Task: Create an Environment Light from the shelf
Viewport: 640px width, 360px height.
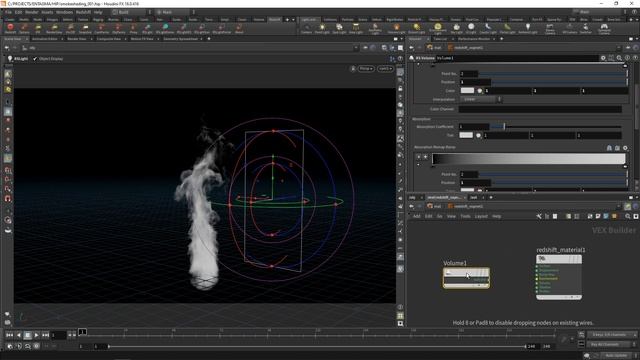Action: [438, 29]
